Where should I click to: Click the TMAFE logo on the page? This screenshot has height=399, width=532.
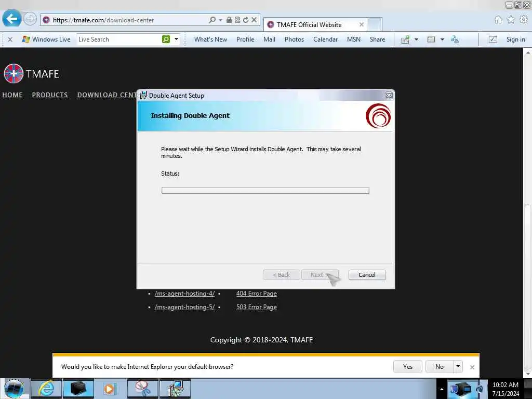31,73
